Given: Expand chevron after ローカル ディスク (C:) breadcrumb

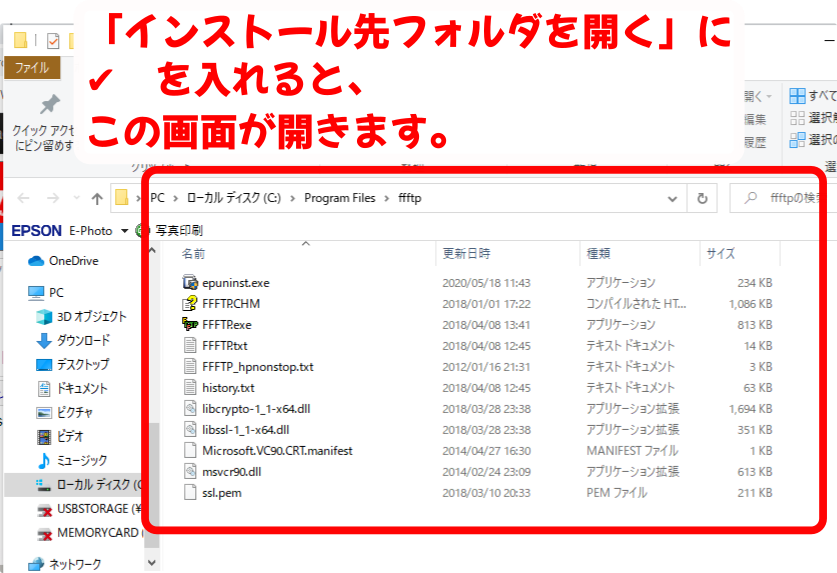Looking at the screenshot, I should 293,199.
